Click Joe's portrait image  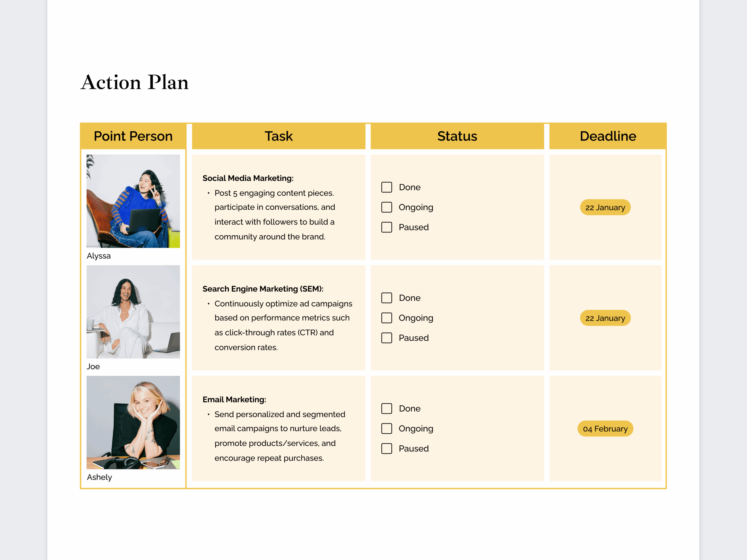[x=133, y=312]
